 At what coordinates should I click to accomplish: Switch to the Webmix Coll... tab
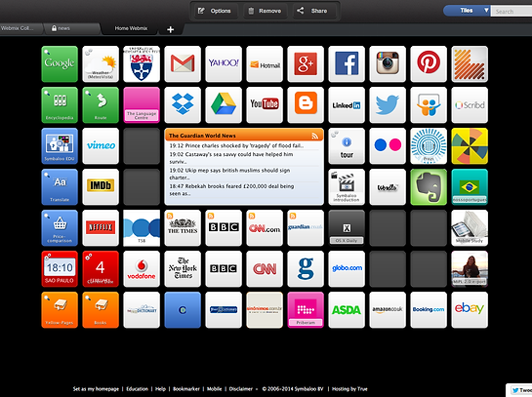(x=21, y=28)
